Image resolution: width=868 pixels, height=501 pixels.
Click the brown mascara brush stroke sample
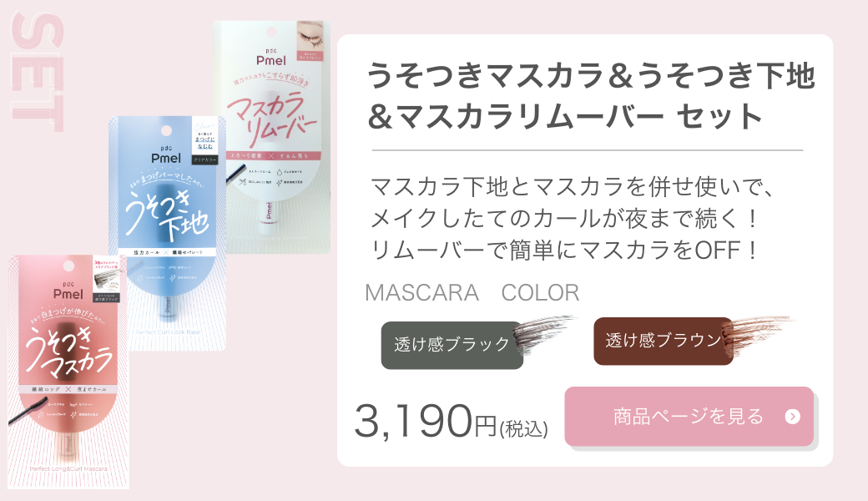click(x=759, y=334)
